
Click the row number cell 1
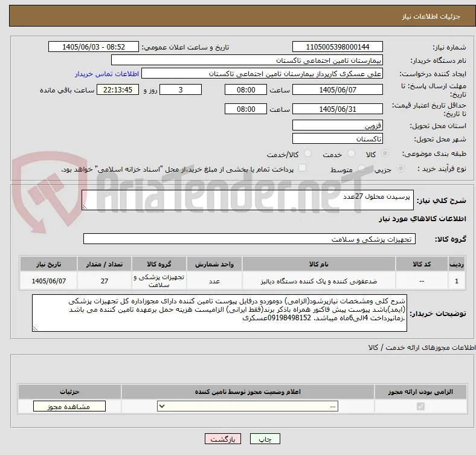pos(457,281)
